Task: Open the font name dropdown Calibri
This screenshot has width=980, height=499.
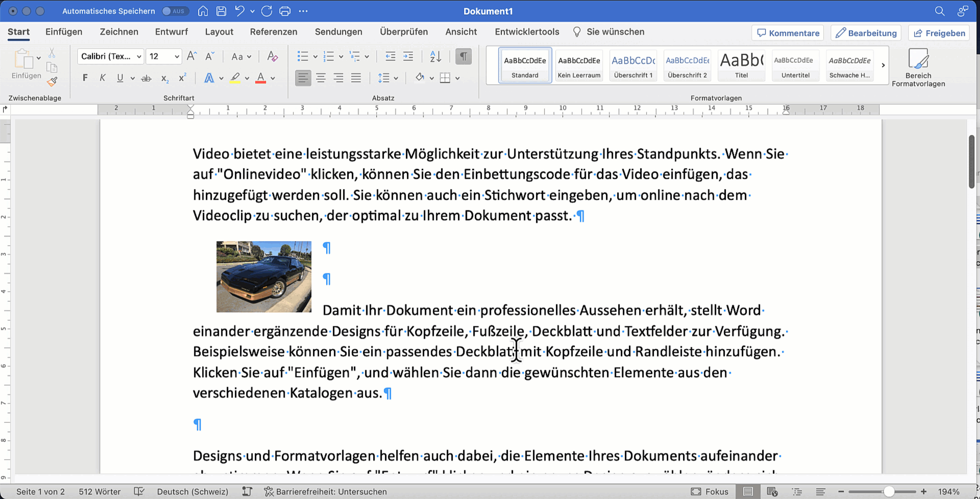Action: point(139,57)
